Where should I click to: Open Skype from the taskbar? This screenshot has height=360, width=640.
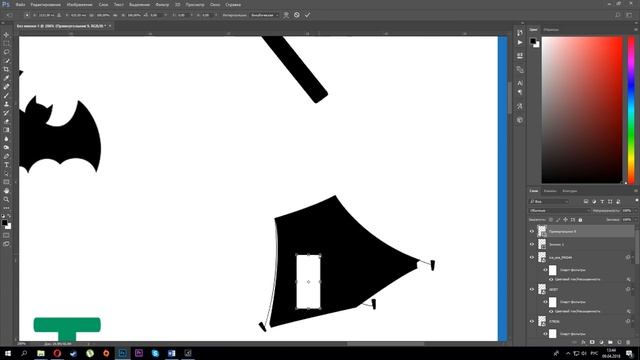(x=155, y=353)
